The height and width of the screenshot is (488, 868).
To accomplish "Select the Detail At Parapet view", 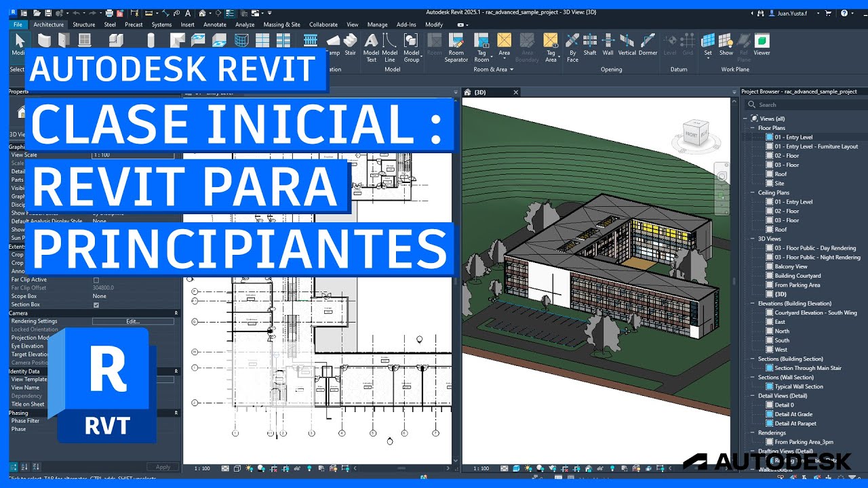I will point(795,424).
